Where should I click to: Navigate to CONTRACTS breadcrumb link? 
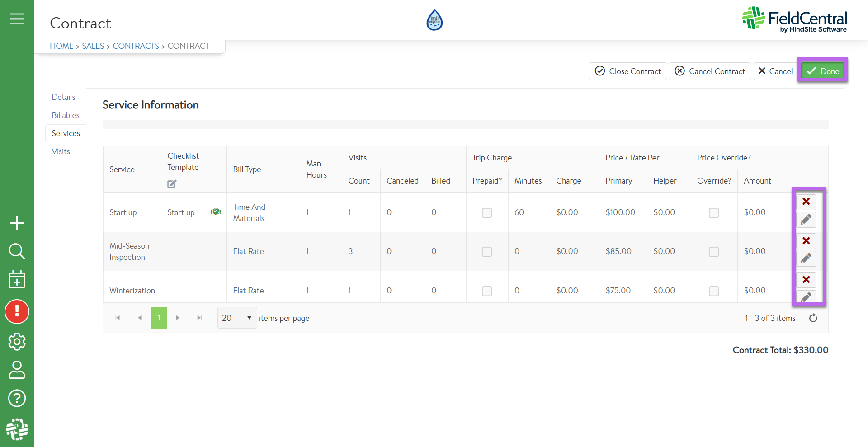click(x=136, y=46)
